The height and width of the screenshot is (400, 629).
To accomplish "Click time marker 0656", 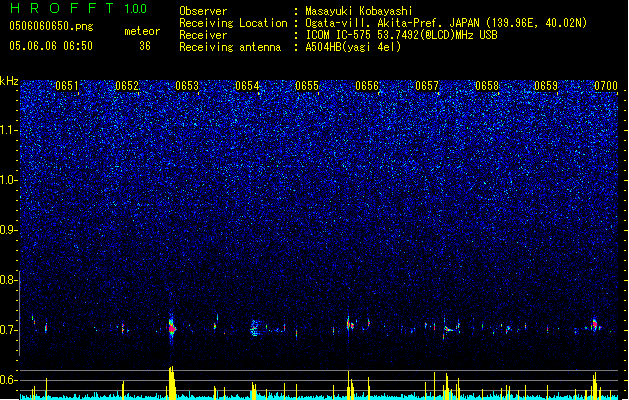I will tap(367, 86).
